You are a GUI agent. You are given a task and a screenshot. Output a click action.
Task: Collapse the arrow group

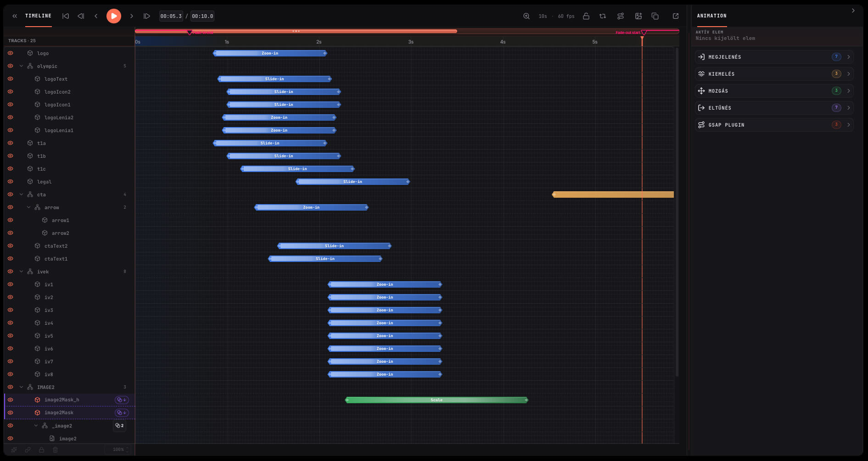28,207
